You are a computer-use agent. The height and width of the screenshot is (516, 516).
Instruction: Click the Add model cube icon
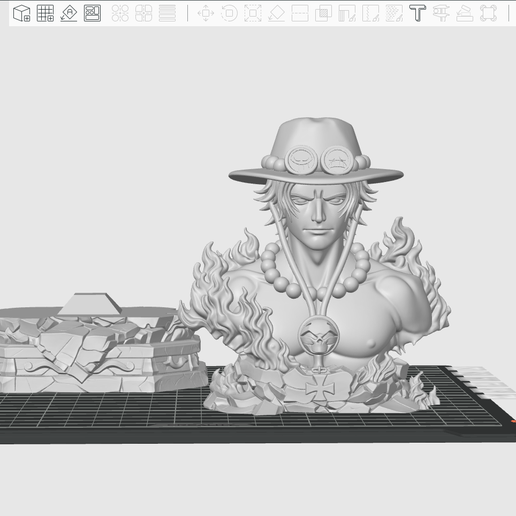[x=22, y=13]
